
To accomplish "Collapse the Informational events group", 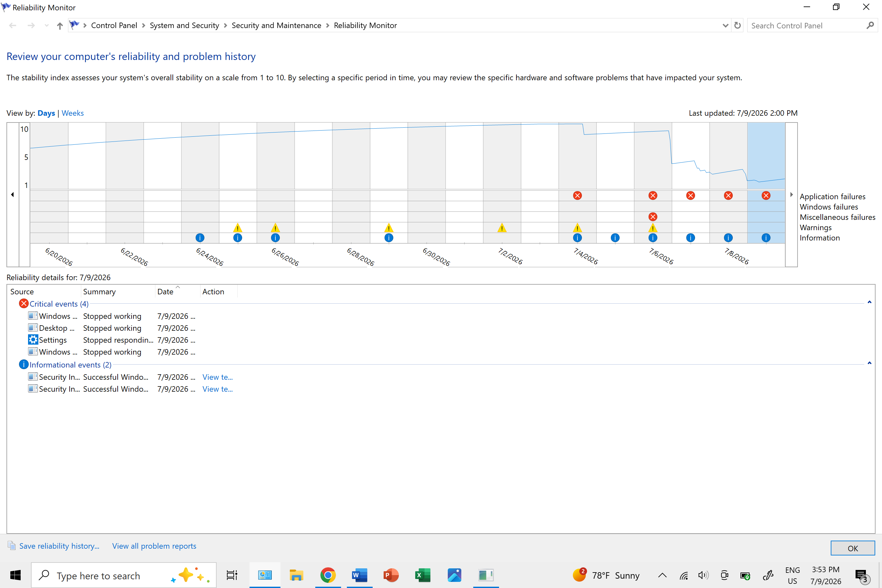I will [869, 363].
